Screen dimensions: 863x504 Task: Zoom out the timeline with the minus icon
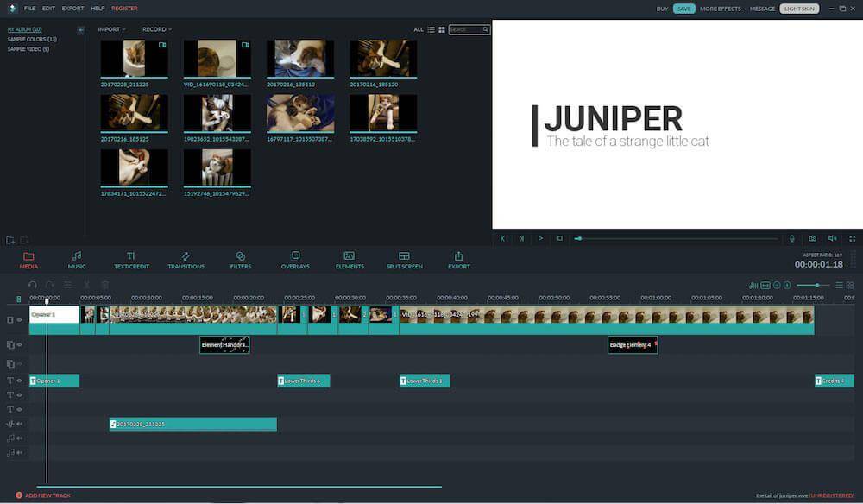click(777, 285)
